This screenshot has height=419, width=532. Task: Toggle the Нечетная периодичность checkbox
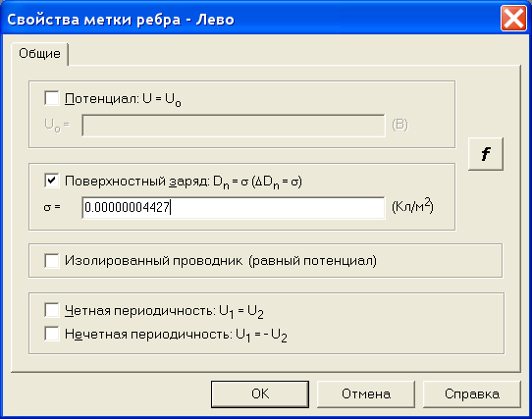(52, 334)
